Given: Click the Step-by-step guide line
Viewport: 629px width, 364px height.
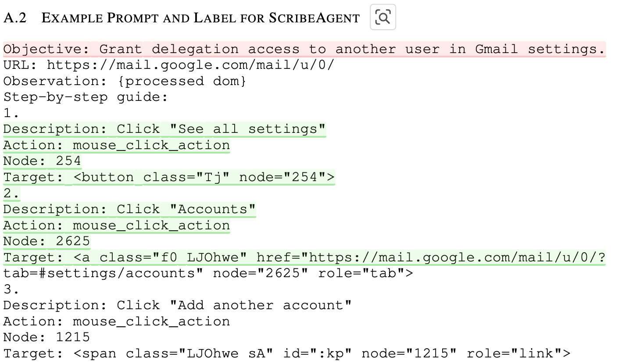Looking at the screenshot, I should 86,97.
